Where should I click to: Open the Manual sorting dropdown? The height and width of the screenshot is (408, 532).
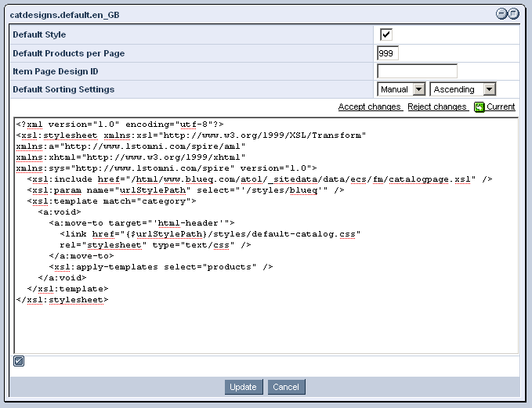point(401,89)
